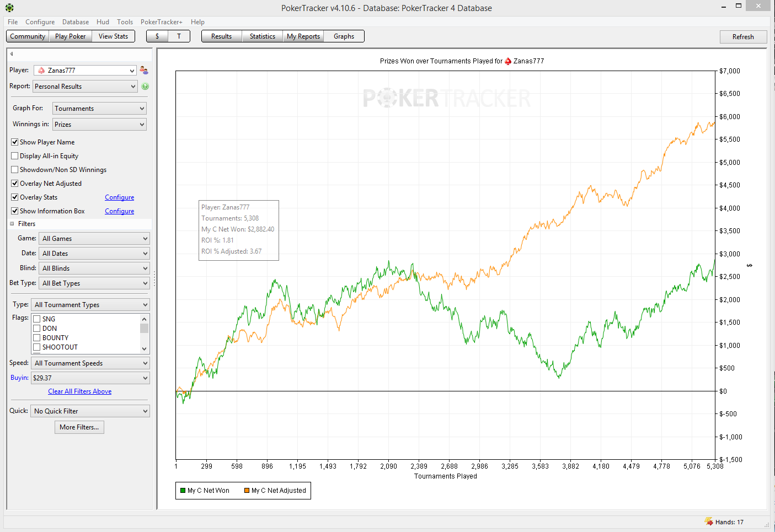Open the Buyin value dropdown
775x532 pixels.
click(91, 378)
